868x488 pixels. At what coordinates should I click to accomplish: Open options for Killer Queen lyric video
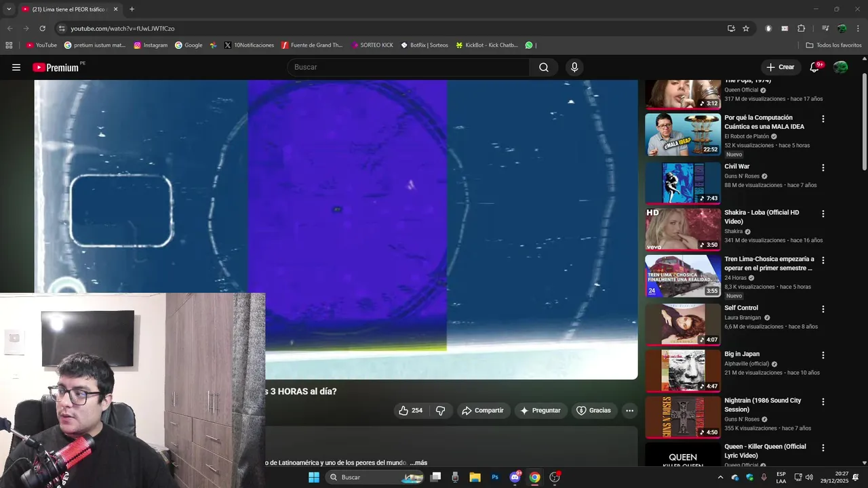tap(823, 448)
